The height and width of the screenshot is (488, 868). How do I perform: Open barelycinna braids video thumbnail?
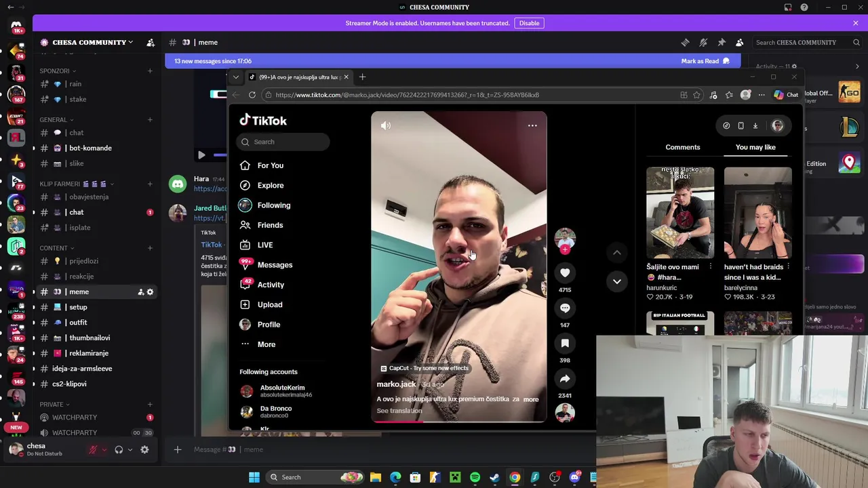pos(757,213)
